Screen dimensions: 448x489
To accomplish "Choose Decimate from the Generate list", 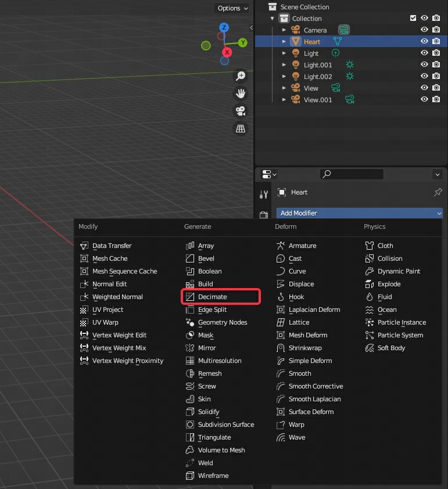I will point(213,297).
